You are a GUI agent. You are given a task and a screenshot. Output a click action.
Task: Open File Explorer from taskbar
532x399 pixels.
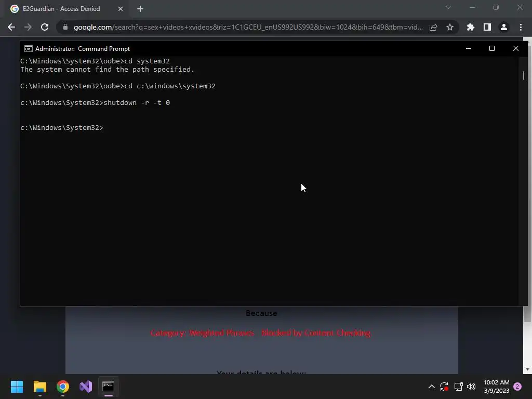[x=39, y=387]
